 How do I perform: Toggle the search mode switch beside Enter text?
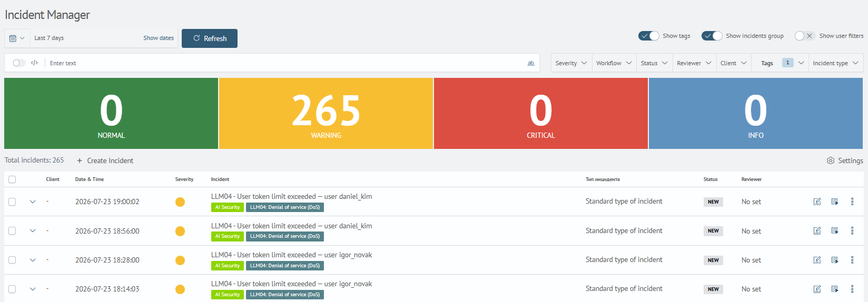pyautogui.click(x=19, y=63)
